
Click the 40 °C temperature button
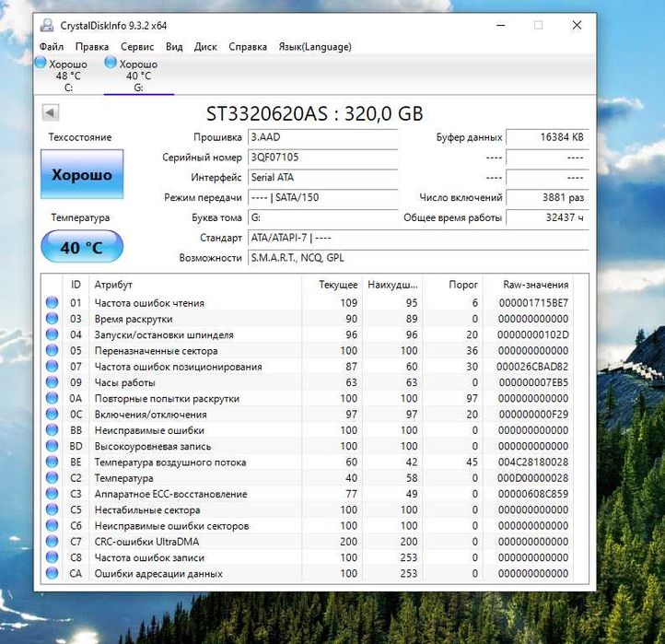pyautogui.click(x=82, y=247)
